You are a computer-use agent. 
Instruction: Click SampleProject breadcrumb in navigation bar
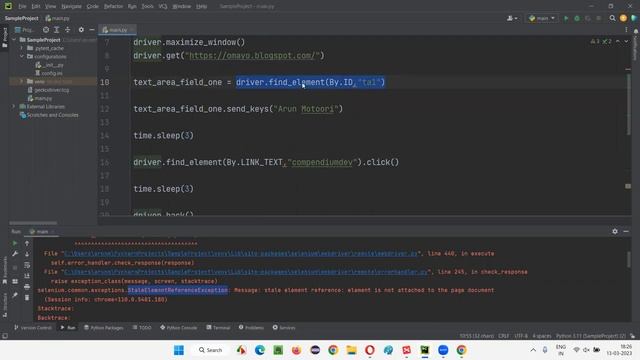pyautogui.click(x=21, y=18)
